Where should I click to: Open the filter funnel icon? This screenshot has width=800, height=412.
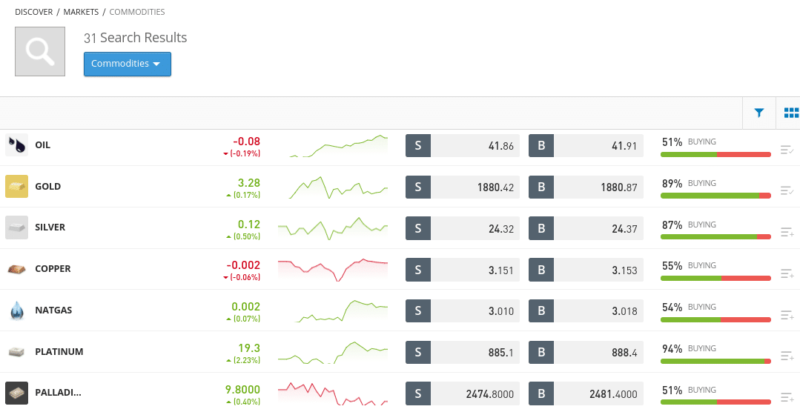coord(759,113)
